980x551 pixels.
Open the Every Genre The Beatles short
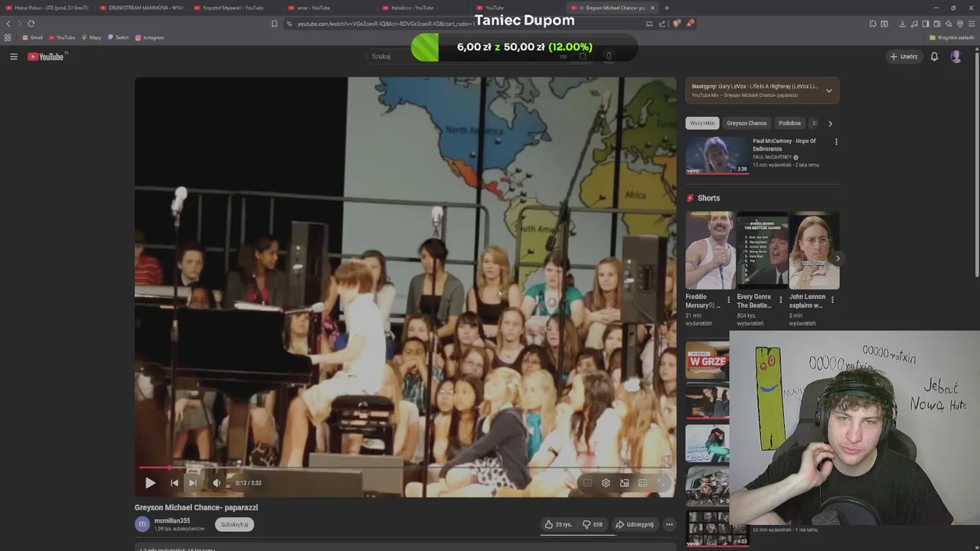click(x=762, y=250)
